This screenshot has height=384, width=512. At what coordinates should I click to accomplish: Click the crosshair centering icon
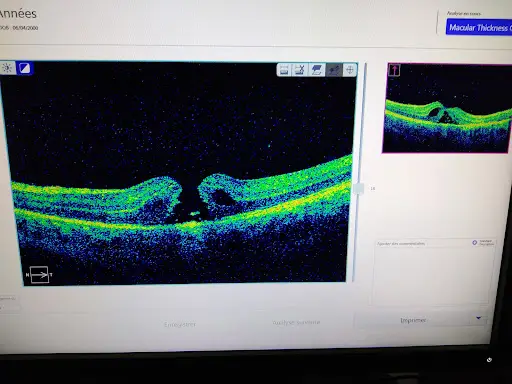[350, 70]
